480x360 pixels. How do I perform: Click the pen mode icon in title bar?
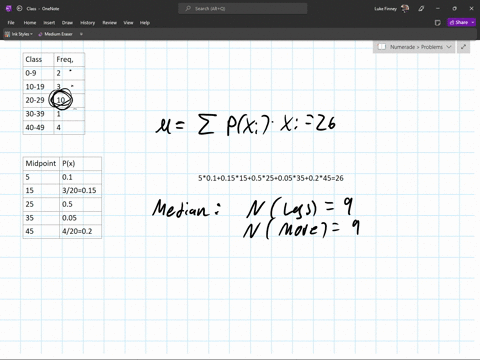[x=421, y=9]
